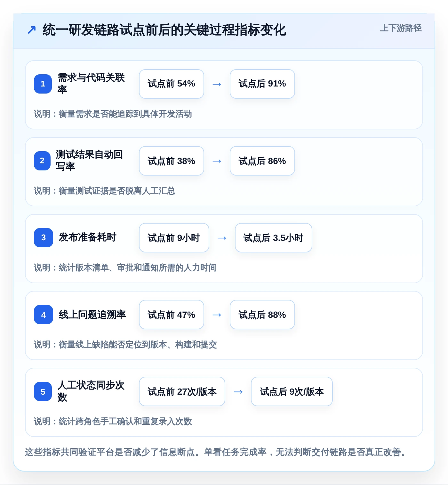The width and height of the screenshot is (448, 485).
Task: Click the 试点前 38% pill
Action: point(172,161)
